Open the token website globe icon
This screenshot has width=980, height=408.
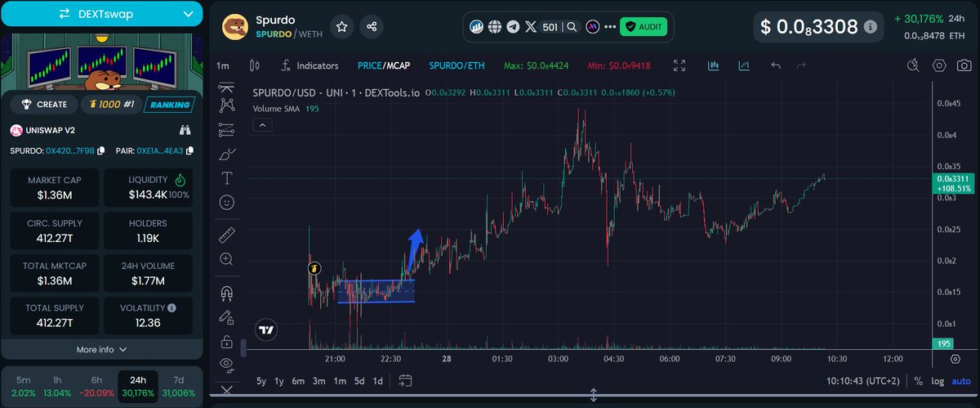coord(495,27)
